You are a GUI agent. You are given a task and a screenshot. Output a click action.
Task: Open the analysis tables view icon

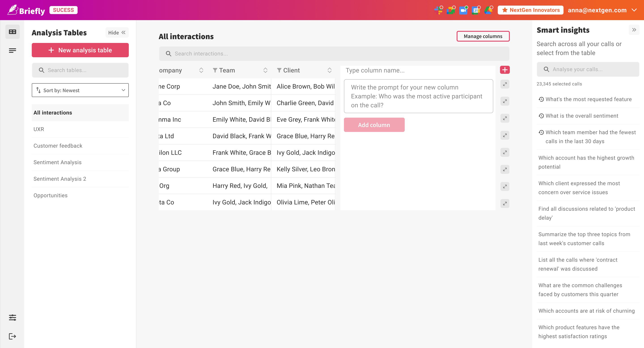click(12, 32)
